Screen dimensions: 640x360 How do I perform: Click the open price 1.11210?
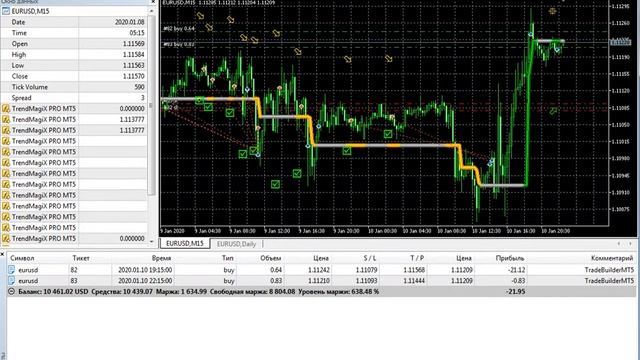pyautogui.click(x=319, y=281)
